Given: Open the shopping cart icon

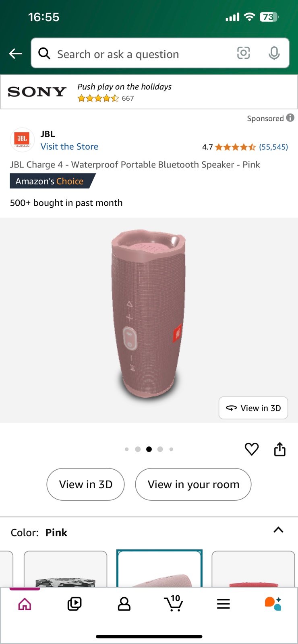Looking at the screenshot, I should point(174,603).
